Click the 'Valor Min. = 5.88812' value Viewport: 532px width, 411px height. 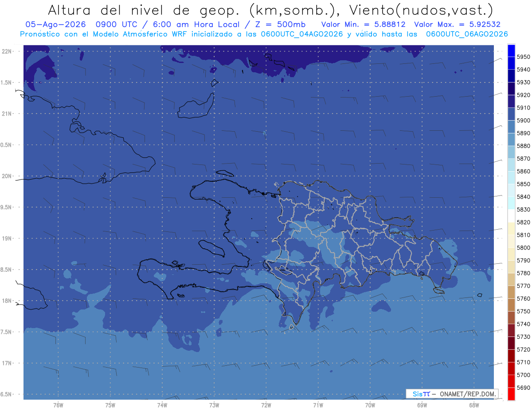(x=364, y=24)
